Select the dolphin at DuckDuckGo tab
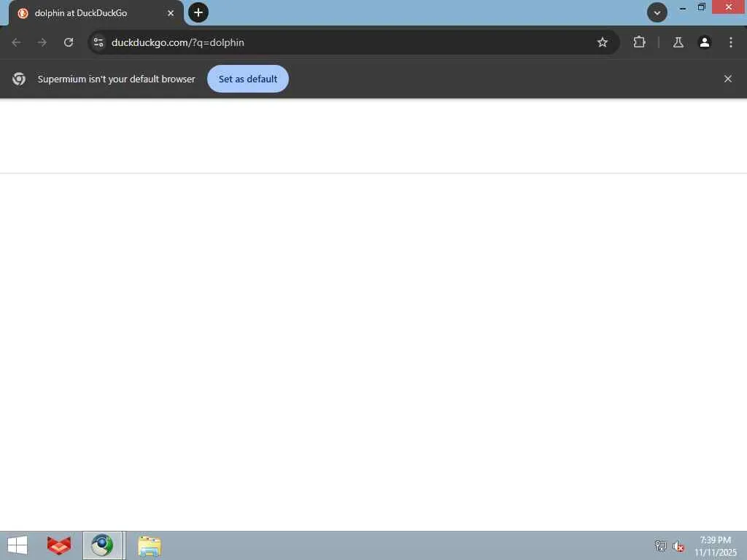This screenshot has width=747, height=560. pyautogui.click(x=96, y=13)
